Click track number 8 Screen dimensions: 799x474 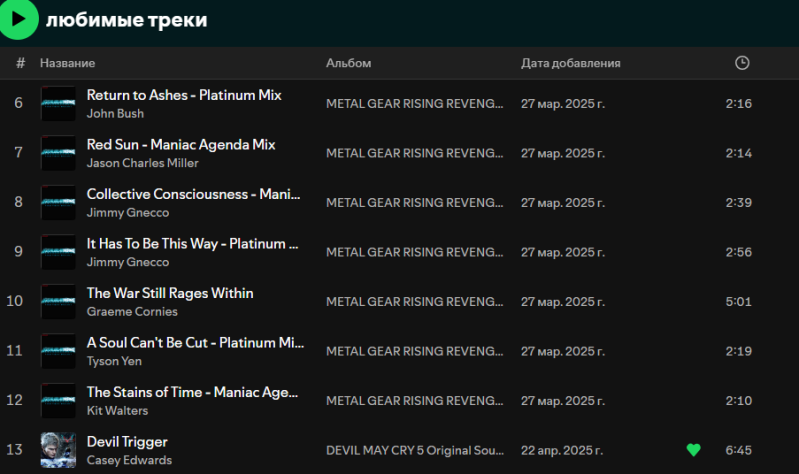18,202
